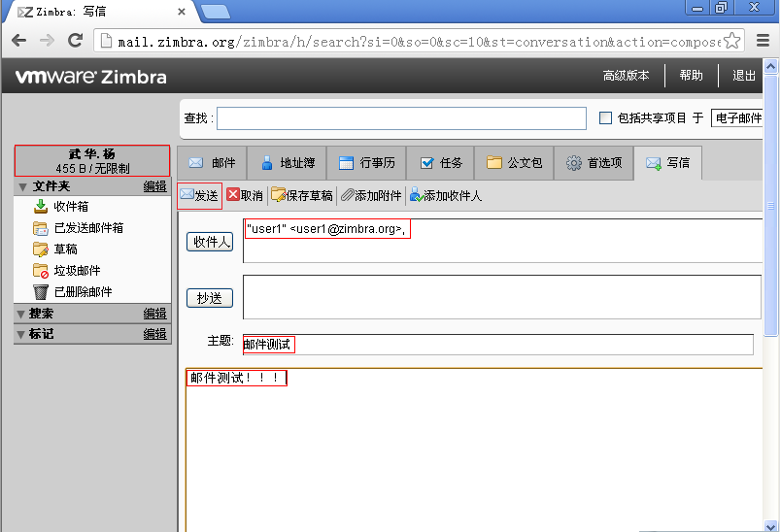Open a new browser tab
This screenshot has width=781, height=532.
pos(216,12)
